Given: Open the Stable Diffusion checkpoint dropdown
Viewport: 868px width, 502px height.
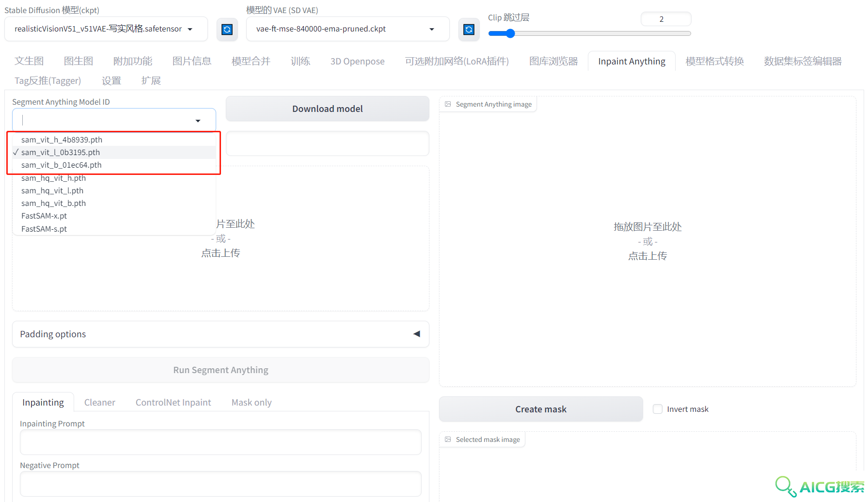Looking at the screenshot, I should [x=106, y=29].
